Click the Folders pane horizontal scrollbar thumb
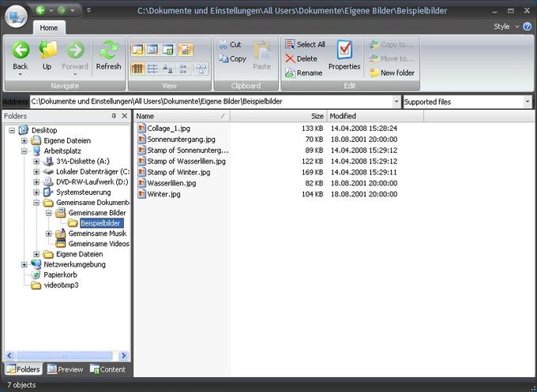Screen dimensions: 537x392 click(64, 356)
